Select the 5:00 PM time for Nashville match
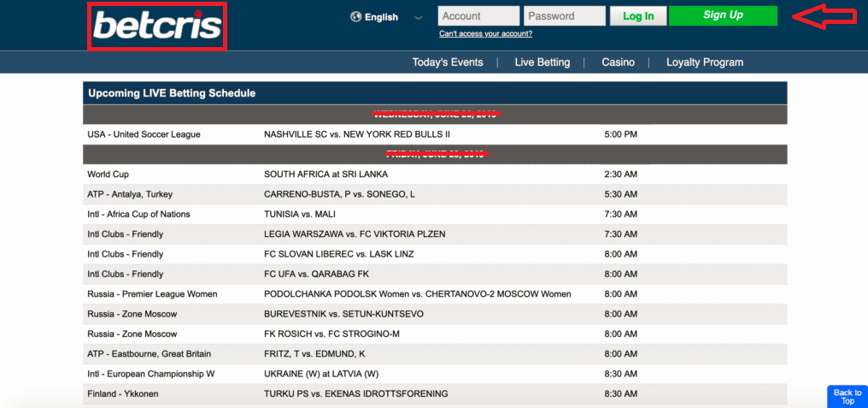Screen dimensions: 868x408 tap(620, 134)
